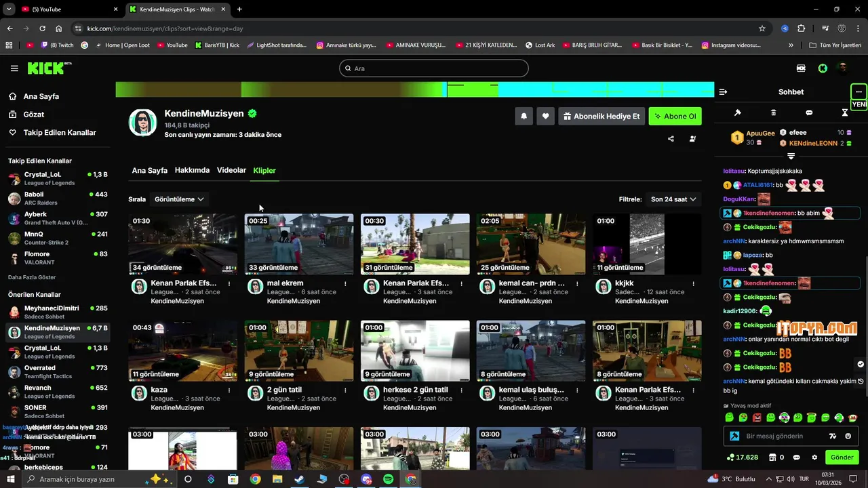Open chat settings gear icon
868x488 pixels.
coord(814,457)
